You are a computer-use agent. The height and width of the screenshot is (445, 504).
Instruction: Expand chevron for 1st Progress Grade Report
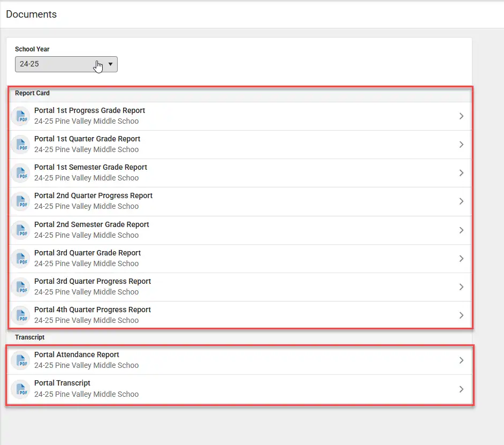click(461, 116)
